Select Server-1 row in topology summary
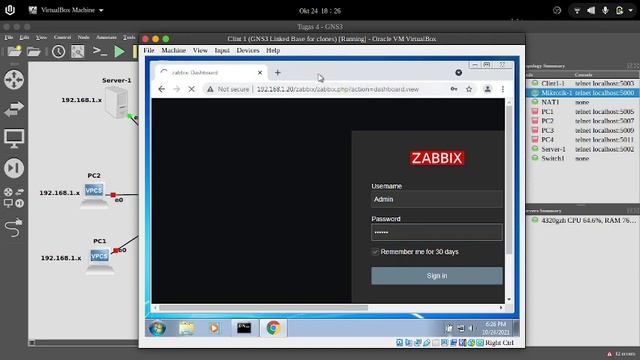 point(582,149)
